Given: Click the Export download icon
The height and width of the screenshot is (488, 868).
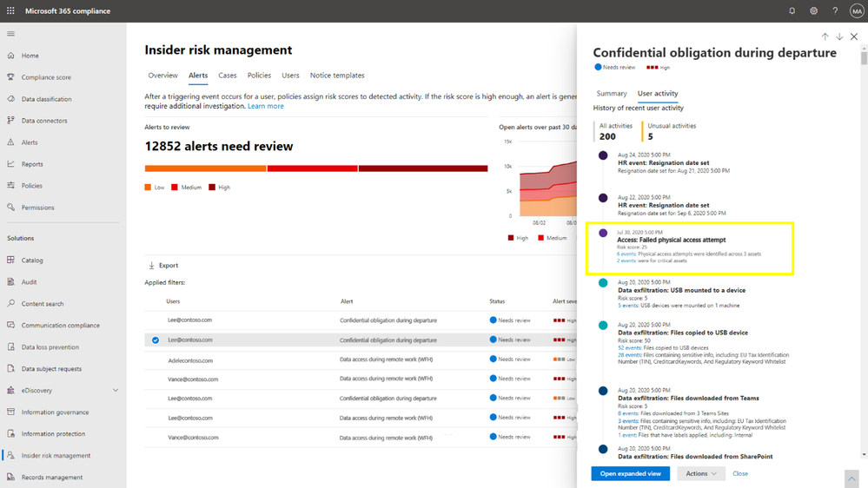Looking at the screenshot, I should coord(151,266).
